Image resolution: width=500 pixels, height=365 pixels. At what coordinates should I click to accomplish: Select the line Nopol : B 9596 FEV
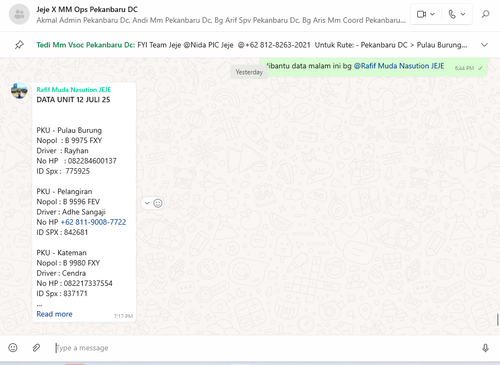click(x=68, y=202)
